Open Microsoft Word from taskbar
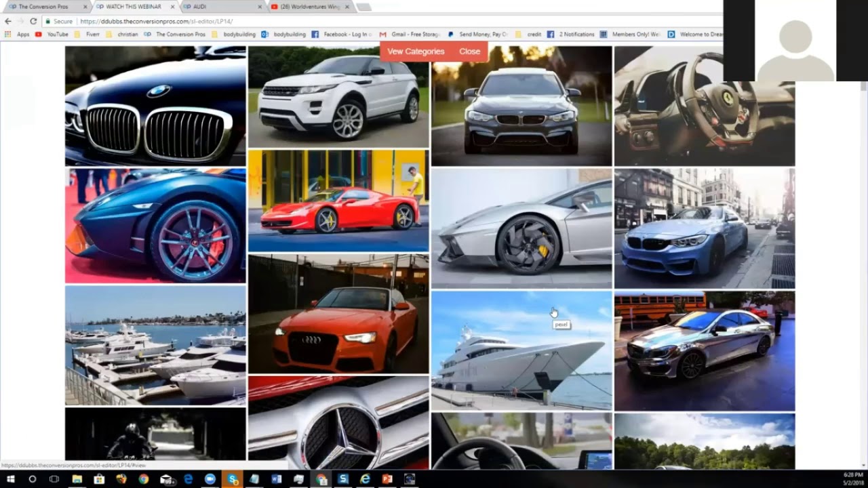The image size is (868, 488). 276,479
